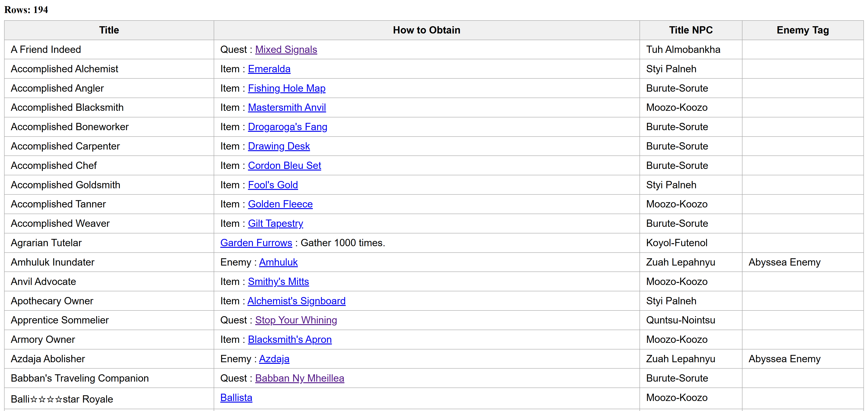
Task: Open Drogaroga's Fang item page
Action: click(x=288, y=127)
